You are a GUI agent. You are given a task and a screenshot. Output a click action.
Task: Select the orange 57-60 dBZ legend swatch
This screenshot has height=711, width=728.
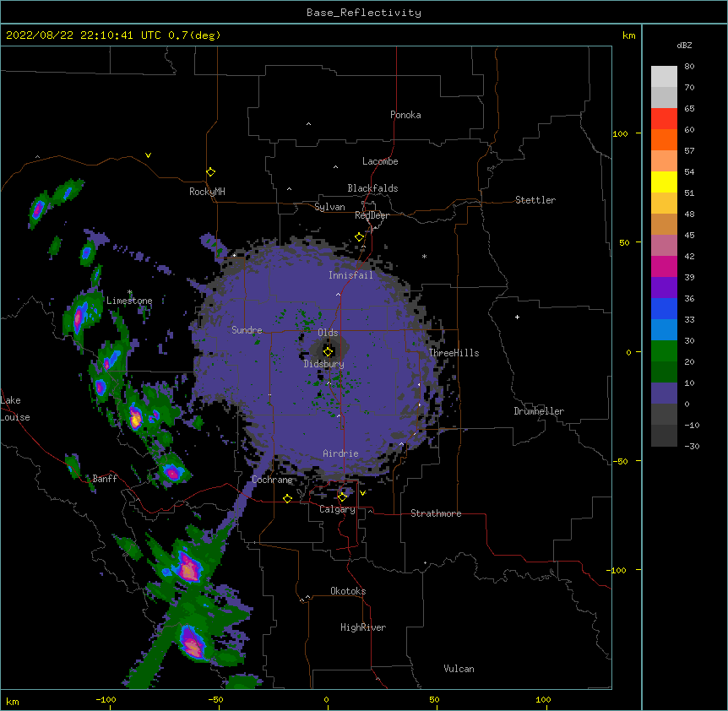664,139
